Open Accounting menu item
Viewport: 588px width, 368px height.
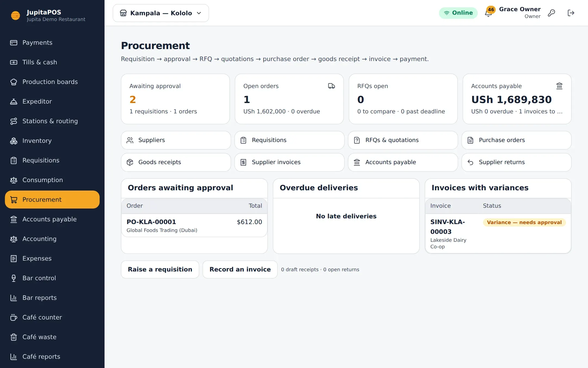(x=52, y=239)
